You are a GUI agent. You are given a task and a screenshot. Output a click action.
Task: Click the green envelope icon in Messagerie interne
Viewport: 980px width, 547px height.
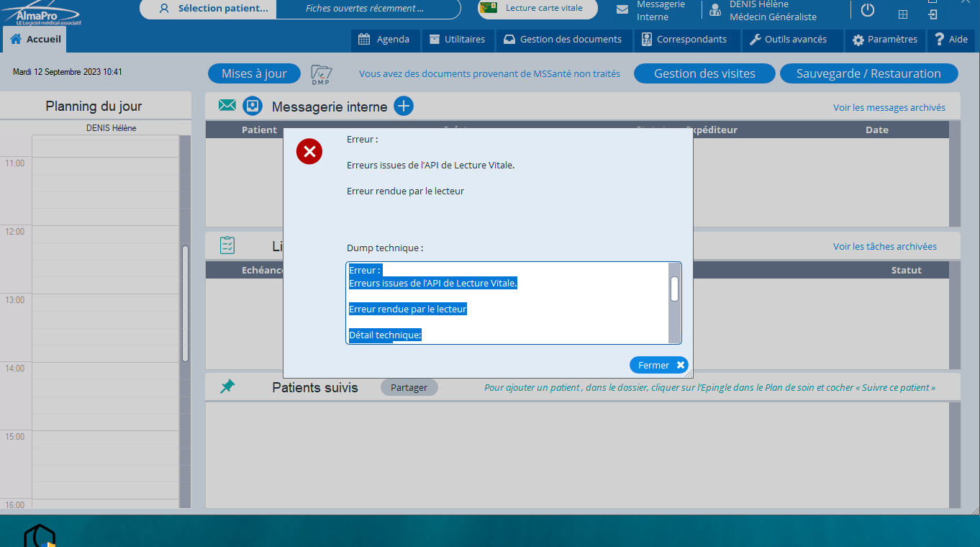click(x=227, y=106)
